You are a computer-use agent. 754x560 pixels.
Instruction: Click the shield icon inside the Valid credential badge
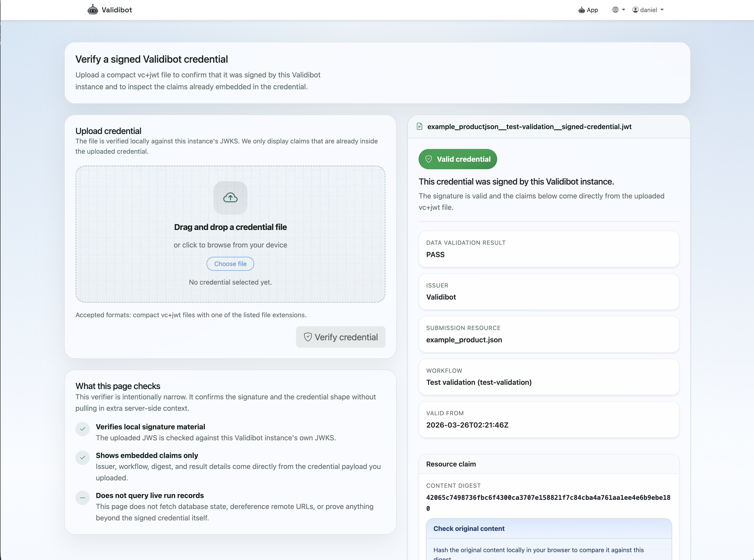[x=429, y=159]
